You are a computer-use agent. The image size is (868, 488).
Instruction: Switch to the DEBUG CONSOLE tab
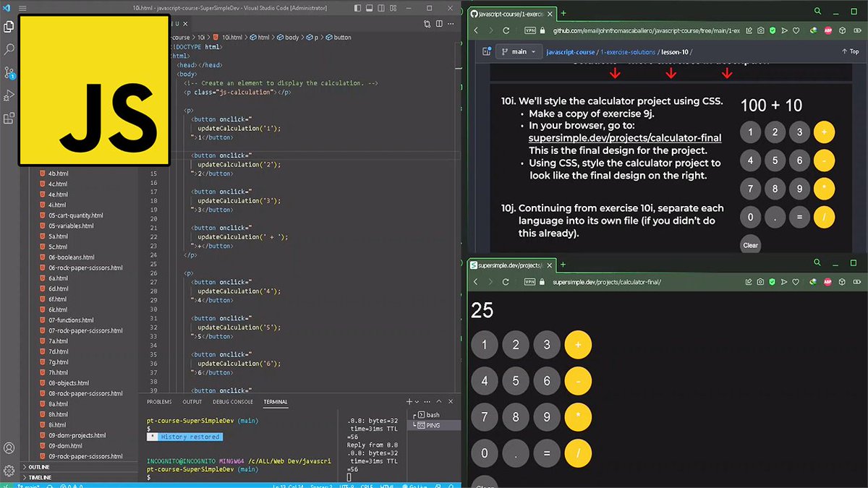[233, 402]
